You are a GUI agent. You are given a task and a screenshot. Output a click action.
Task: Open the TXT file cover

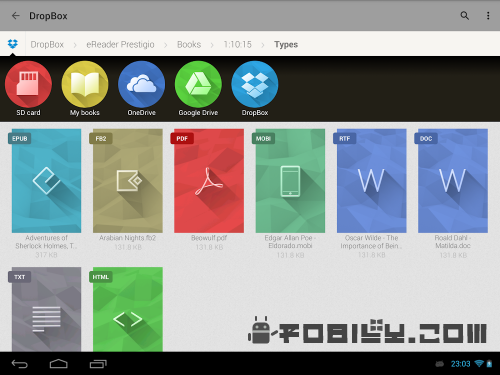click(46, 309)
